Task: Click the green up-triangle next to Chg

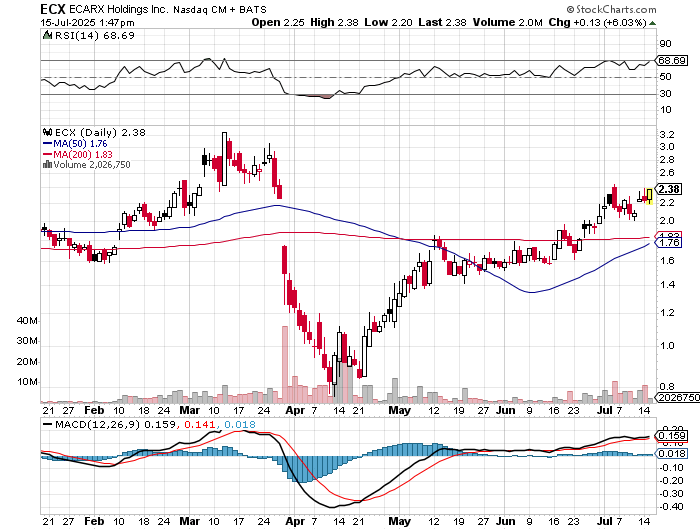Action: click(652, 23)
